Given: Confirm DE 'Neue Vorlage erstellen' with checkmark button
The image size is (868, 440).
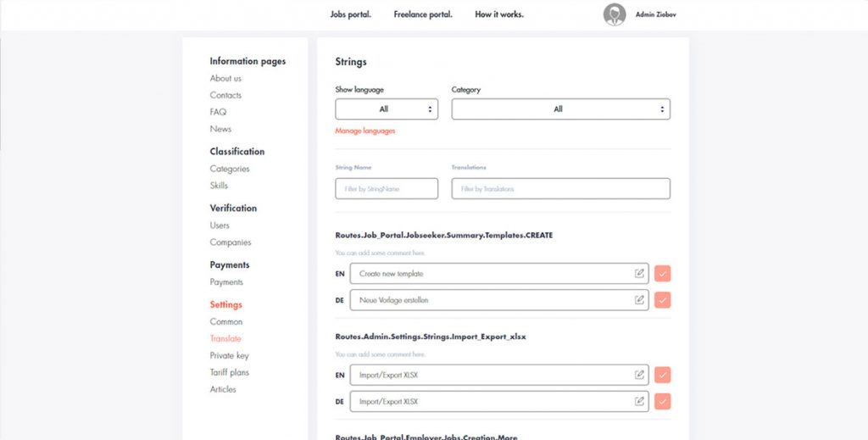Looking at the screenshot, I should (663, 300).
